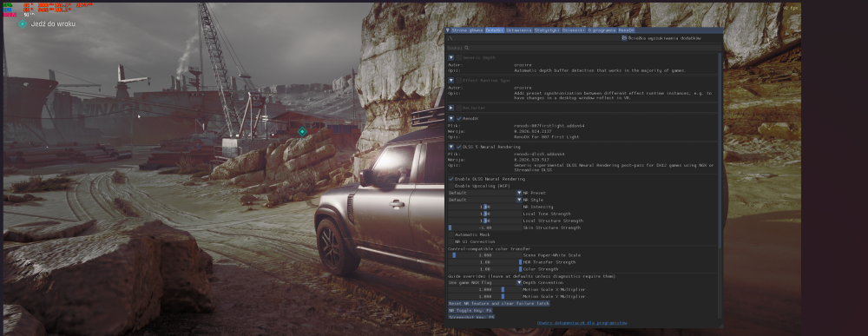
Task: Click the Scene Paper-White Scale slider
Action: pyautogui.click(x=485, y=255)
